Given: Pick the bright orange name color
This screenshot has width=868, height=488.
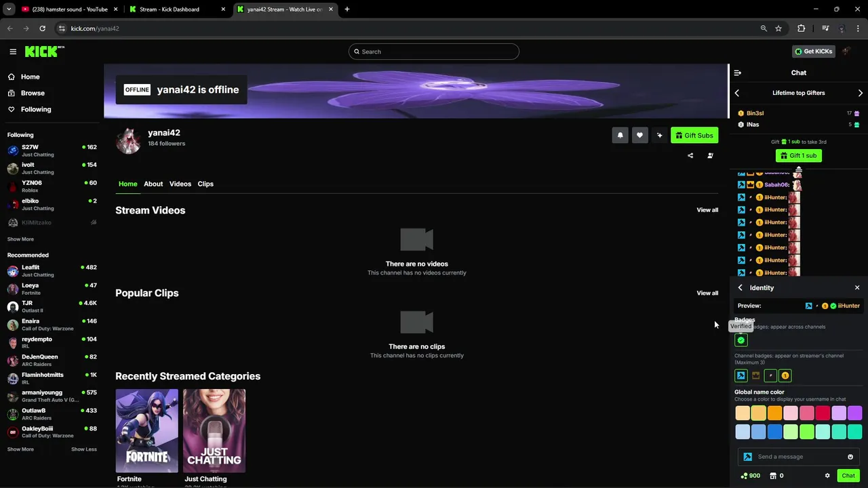Looking at the screenshot, I should coord(774,413).
